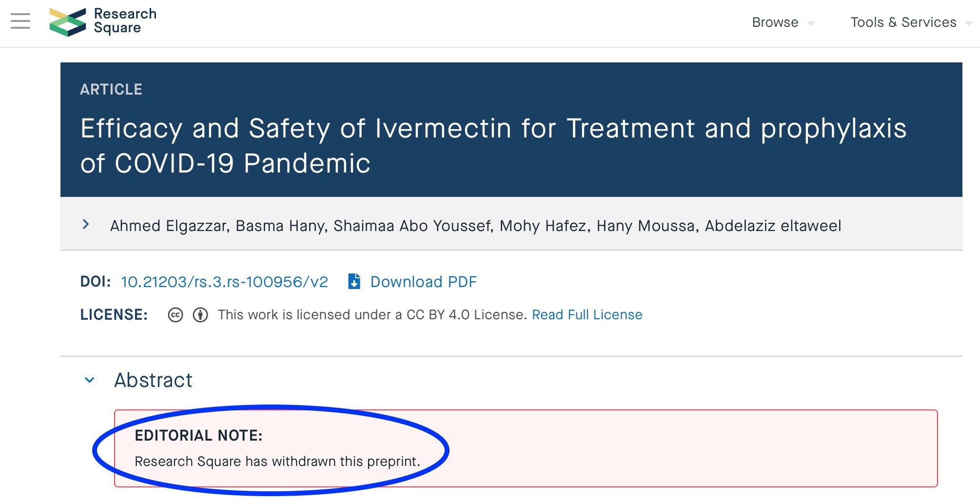Expand the authors list chevron
Image resolution: width=980 pixels, height=503 pixels.
pos(86,224)
